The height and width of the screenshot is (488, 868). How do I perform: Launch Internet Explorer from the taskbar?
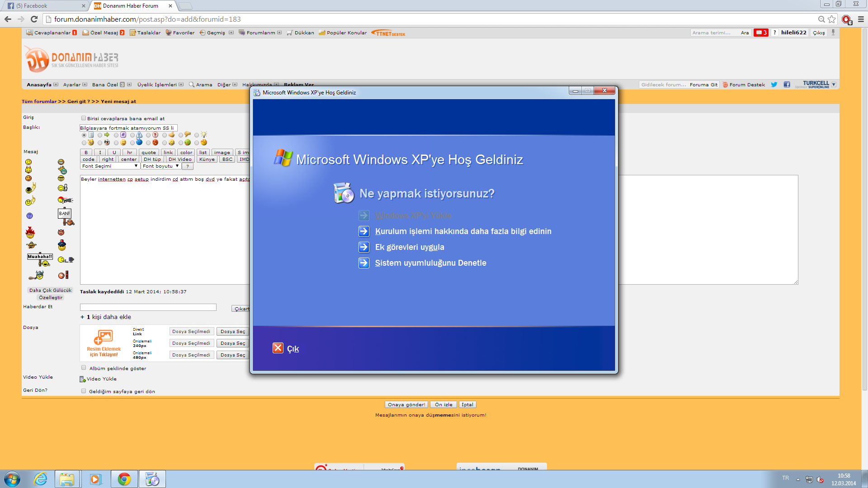click(41, 479)
